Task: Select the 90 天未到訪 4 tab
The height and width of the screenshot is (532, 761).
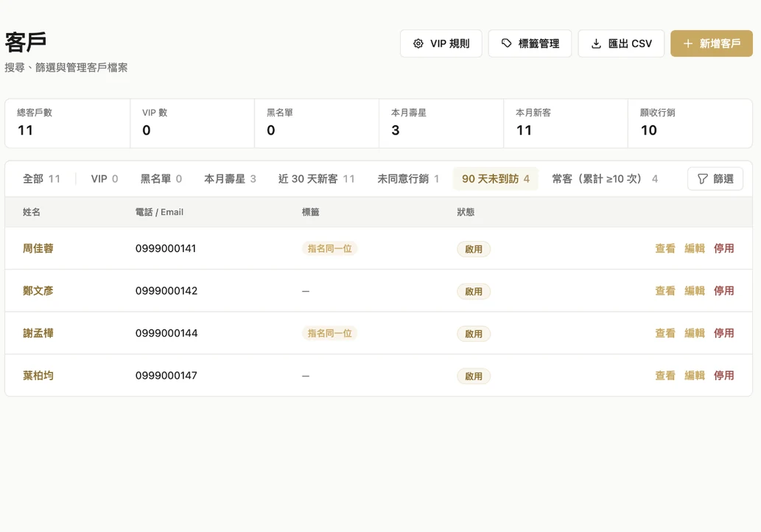Action: coord(496,179)
